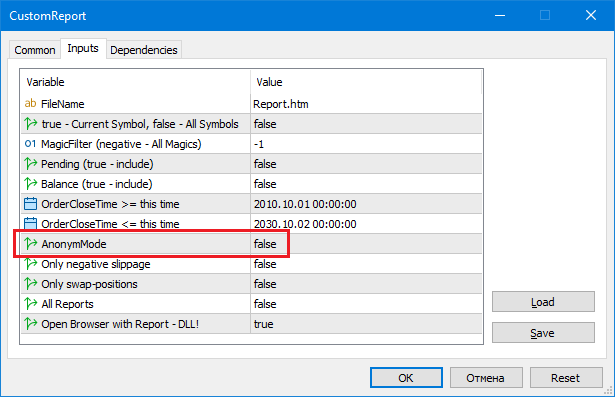Confirm settings with the OK button
The image size is (615, 397).
(406, 377)
